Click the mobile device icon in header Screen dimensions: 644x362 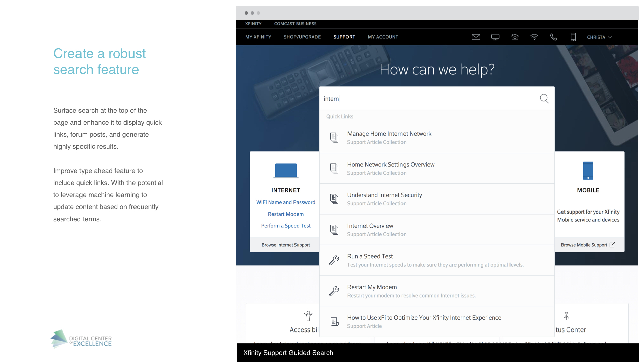point(573,37)
